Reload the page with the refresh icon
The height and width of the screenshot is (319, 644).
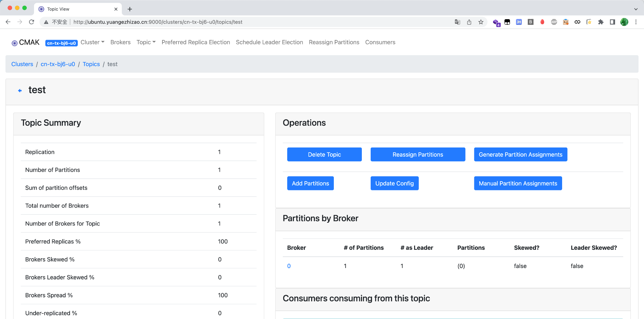[x=31, y=22]
